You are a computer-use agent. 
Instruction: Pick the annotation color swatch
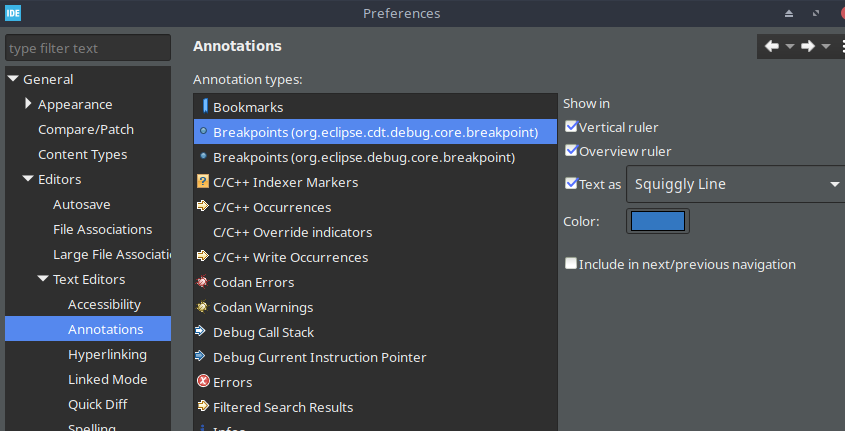click(657, 221)
